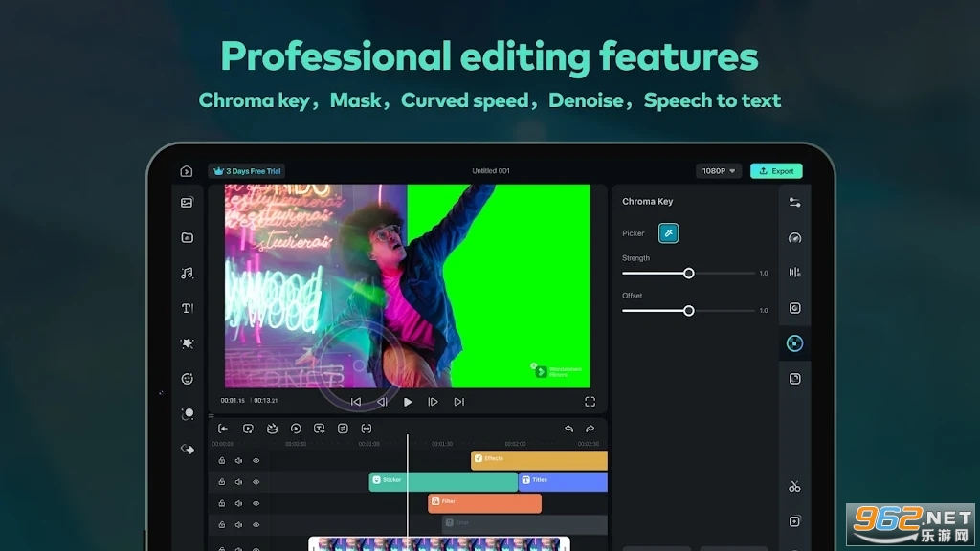Click the duplicate clip icon below scissors
Image resolution: width=980 pixels, height=551 pixels.
(x=794, y=521)
